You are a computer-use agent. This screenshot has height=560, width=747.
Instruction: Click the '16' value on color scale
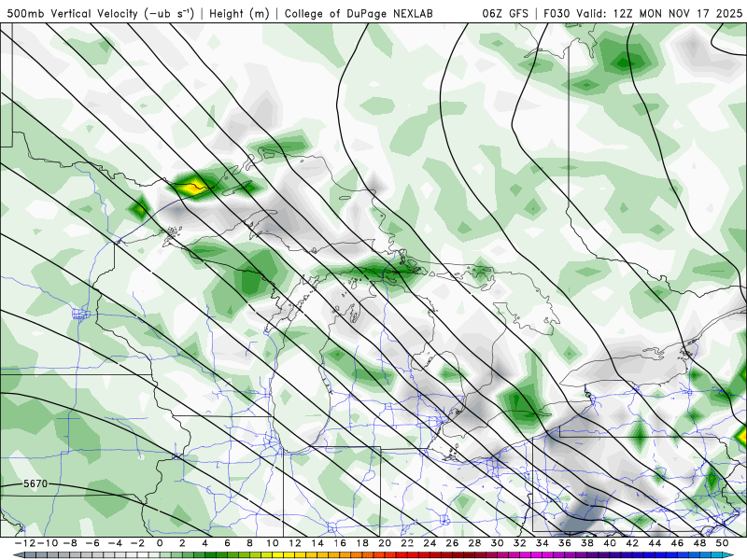(340, 543)
